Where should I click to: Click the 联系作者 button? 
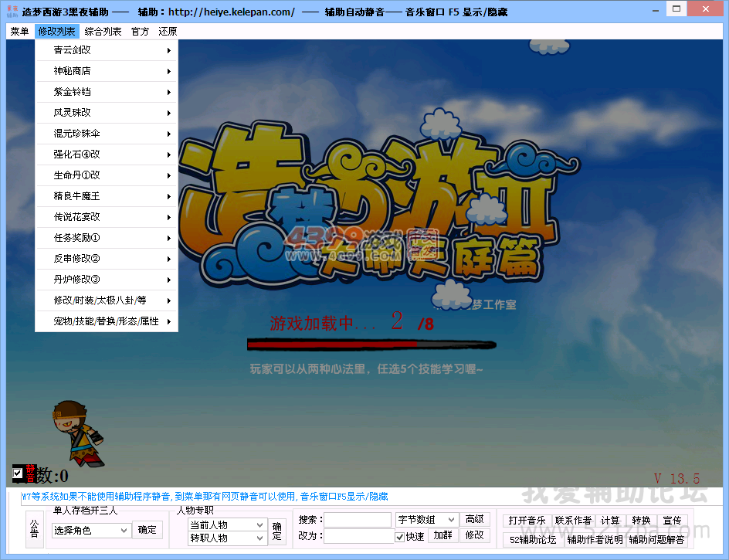574,521
